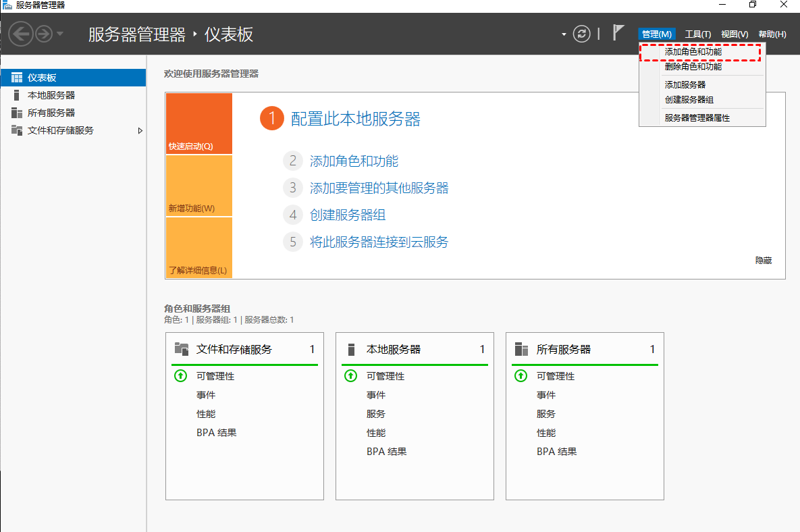Open BPA 结果 in 所有服务器 tile

pos(557,452)
